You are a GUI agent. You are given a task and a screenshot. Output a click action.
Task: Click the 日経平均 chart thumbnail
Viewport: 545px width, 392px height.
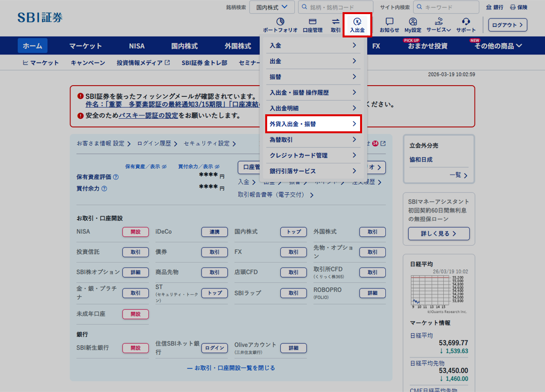point(438,290)
